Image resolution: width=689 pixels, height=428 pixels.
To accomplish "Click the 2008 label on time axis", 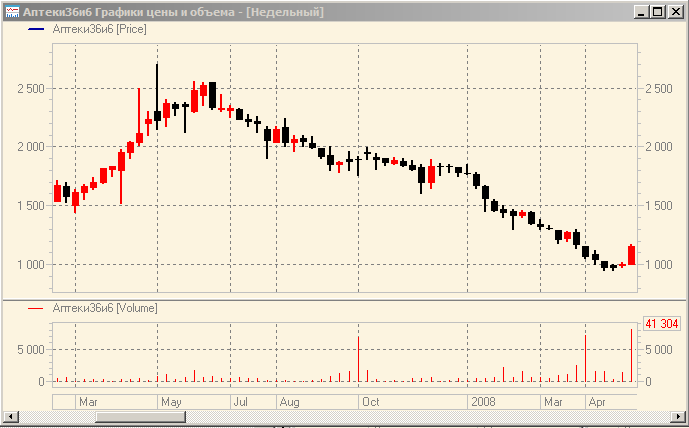I will click(x=483, y=402).
